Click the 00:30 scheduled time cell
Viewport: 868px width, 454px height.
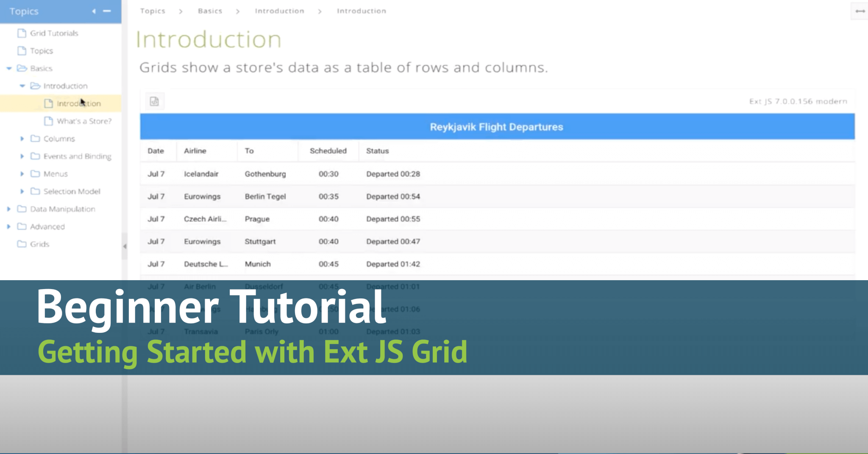(328, 174)
